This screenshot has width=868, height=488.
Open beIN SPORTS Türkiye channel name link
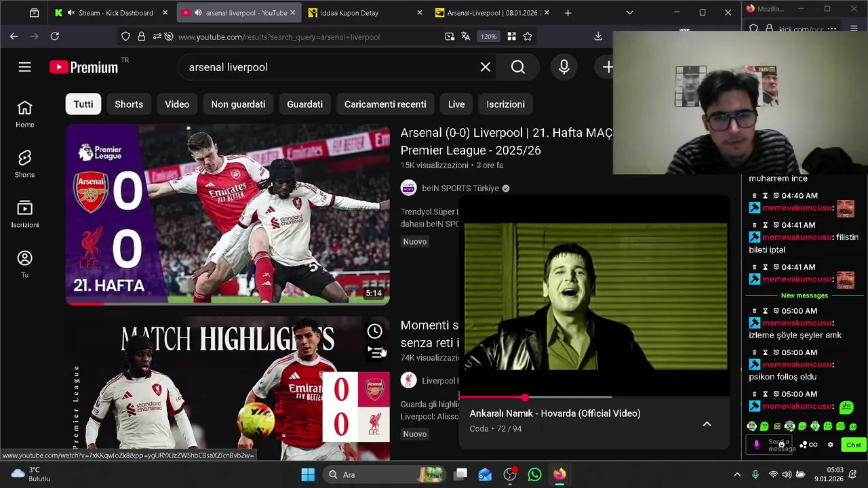460,188
